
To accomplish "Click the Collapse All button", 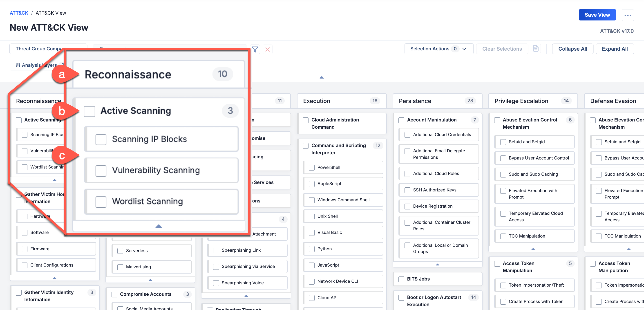I will [x=572, y=49].
